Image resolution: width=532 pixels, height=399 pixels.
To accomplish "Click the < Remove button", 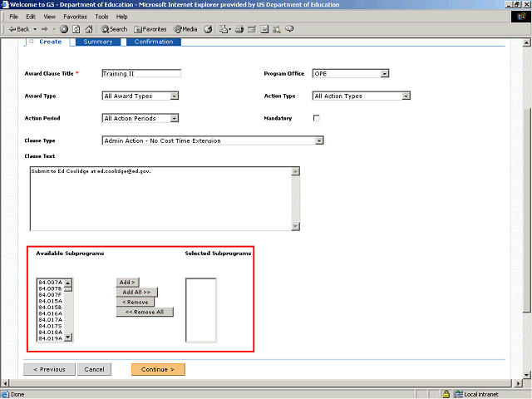I will pos(135,302).
